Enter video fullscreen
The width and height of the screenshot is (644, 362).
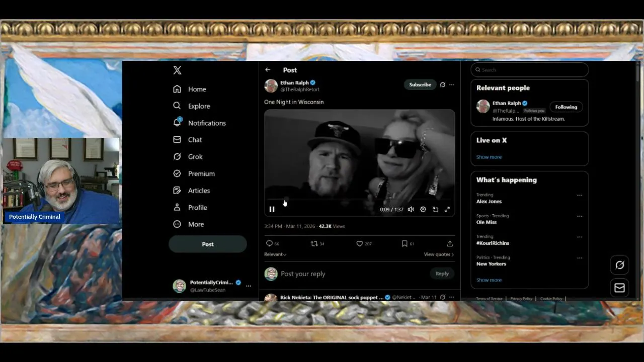point(447,209)
